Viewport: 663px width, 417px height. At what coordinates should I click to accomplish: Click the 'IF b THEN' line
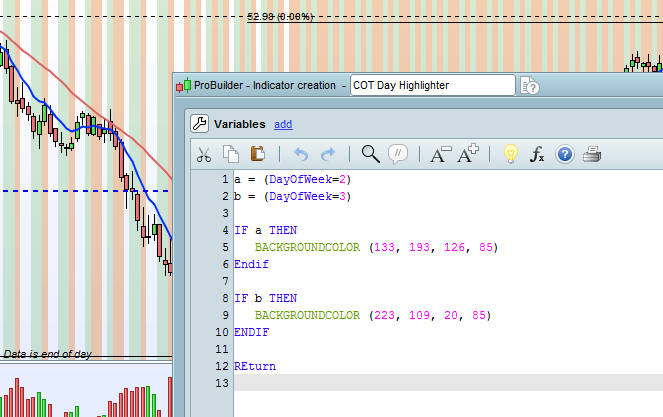click(x=266, y=298)
